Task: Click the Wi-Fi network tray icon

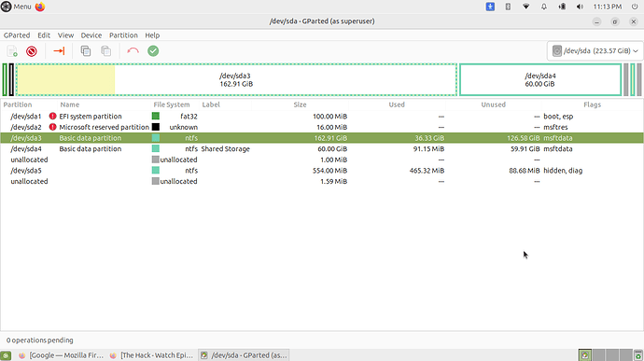Action: click(525, 7)
